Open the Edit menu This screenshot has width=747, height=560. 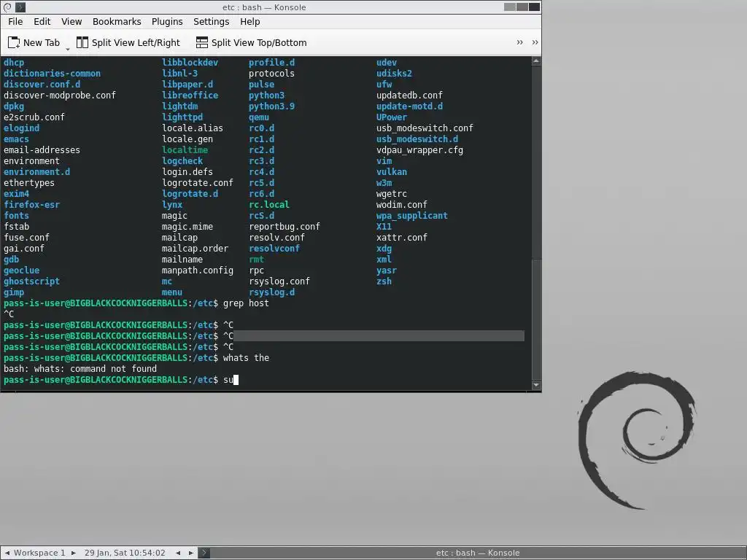(x=42, y=21)
